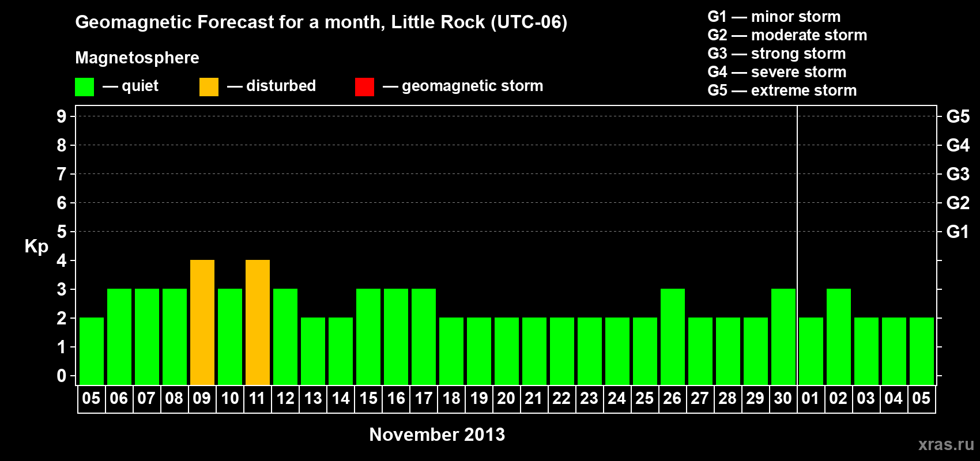
Task: Click the '— geomagnetic storm' legend label
Action: [x=463, y=86]
